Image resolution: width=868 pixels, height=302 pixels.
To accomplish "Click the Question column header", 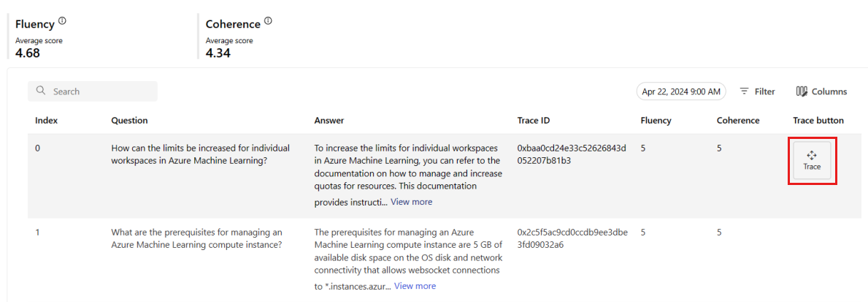I will coord(129,120).
